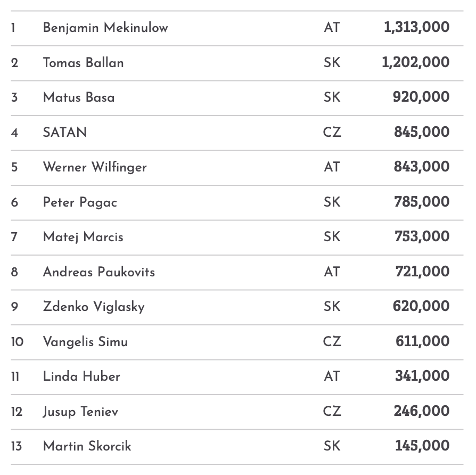Click the 1,313,000 chip count
Image resolution: width=476 pixels, height=475 pixels.
coord(416,28)
